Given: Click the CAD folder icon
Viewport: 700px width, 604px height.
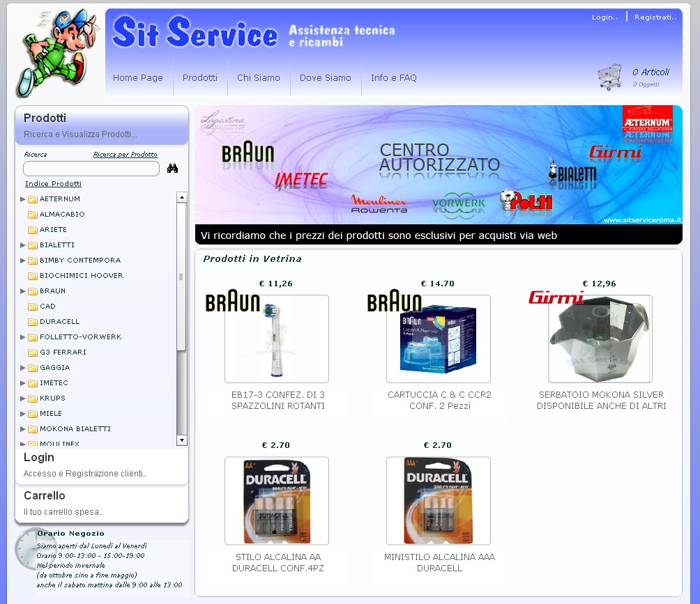Looking at the screenshot, I should pyautogui.click(x=32, y=307).
